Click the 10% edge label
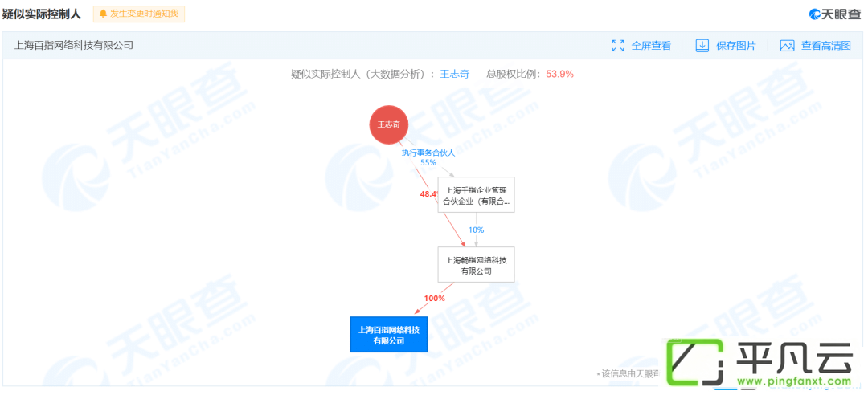This screenshot has width=868, height=395. (476, 230)
